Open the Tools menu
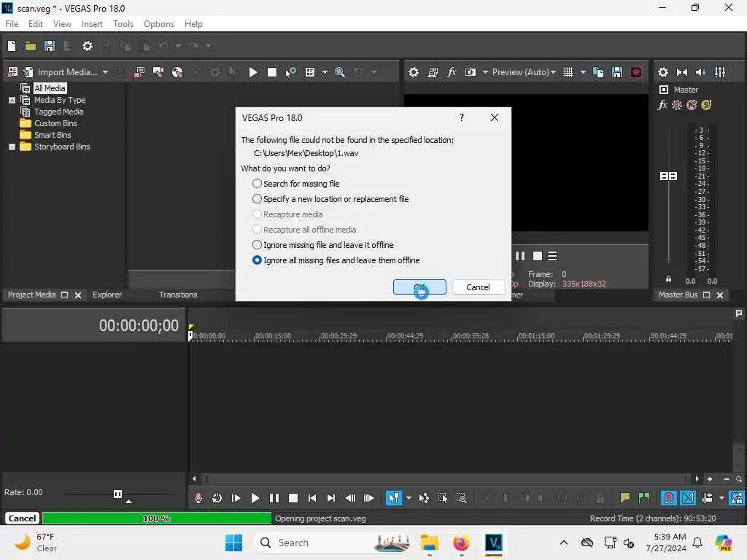 [x=123, y=24]
